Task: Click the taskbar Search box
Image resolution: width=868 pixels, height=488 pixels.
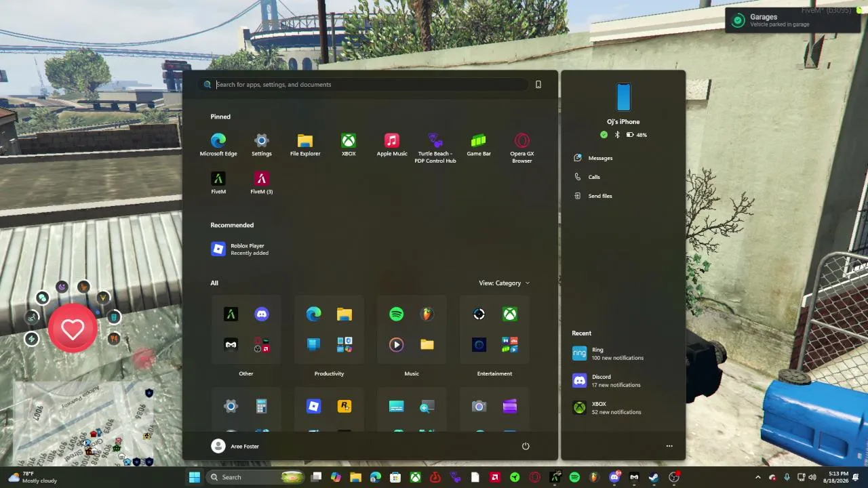Action: (254, 477)
